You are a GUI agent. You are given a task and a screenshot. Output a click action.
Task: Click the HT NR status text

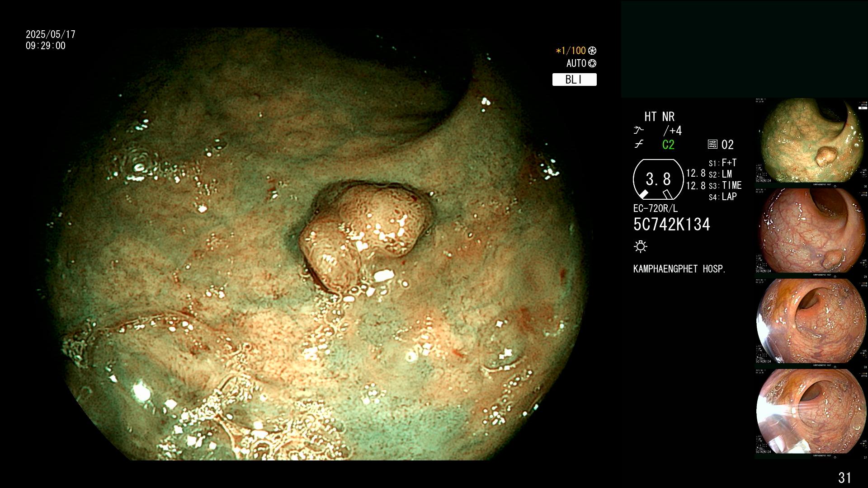pyautogui.click(x=659, y=117)
